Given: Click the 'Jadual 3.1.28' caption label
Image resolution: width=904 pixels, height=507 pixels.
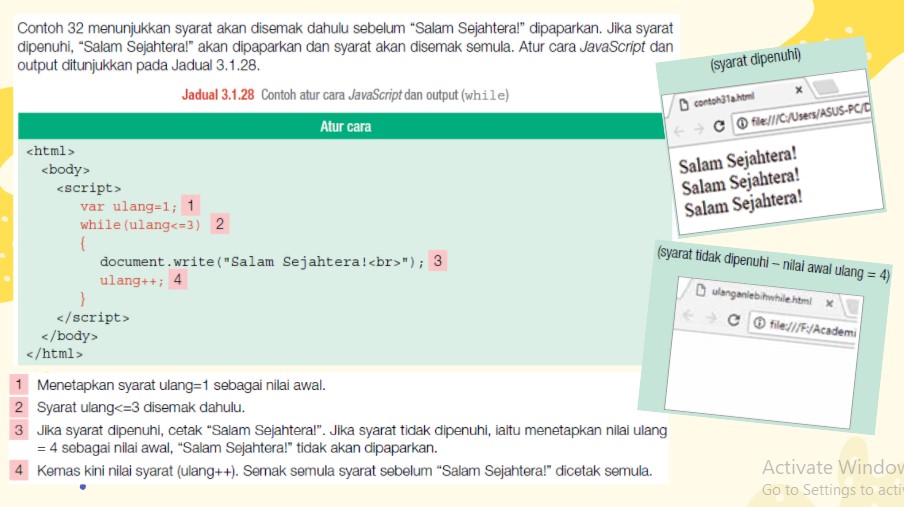Looking at the screenshot, I should [218, 95].
